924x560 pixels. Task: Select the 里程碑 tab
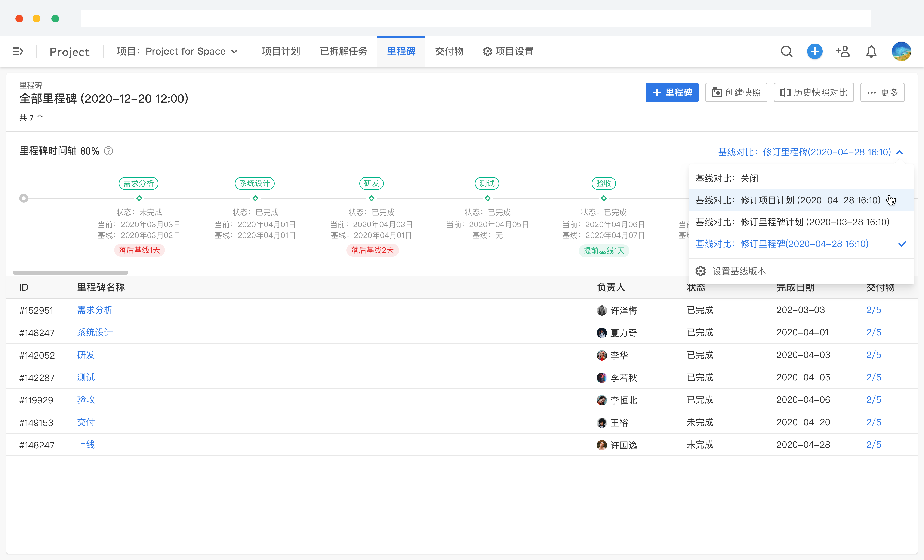pos(401,51)
